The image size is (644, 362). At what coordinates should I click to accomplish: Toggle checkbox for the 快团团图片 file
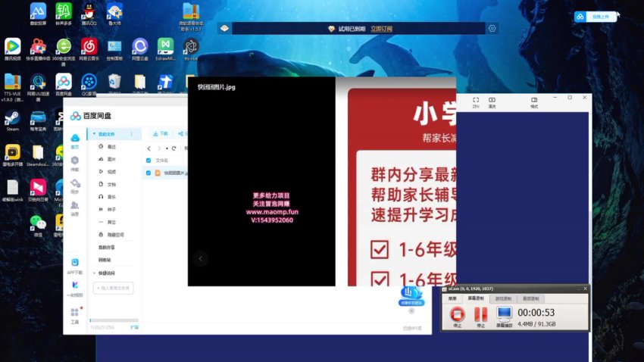point(148,173)
